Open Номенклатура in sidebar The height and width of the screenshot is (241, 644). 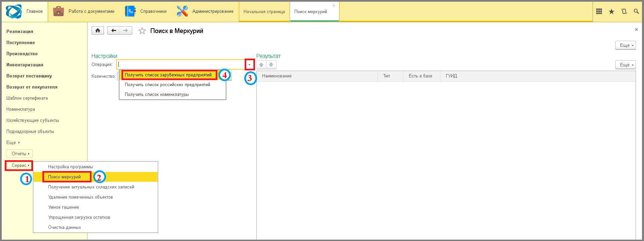tap(21, 109)
